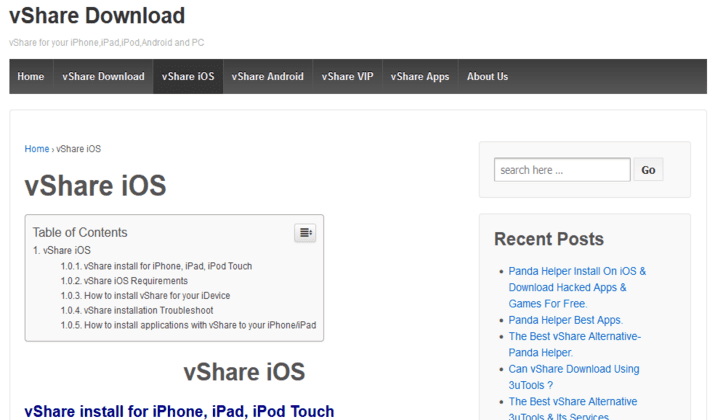This screenshot has height=420, width=715.
Task: Open '1.0.2. vShare iOS Requirements' contents link
Action: click(x=124, y=281)
